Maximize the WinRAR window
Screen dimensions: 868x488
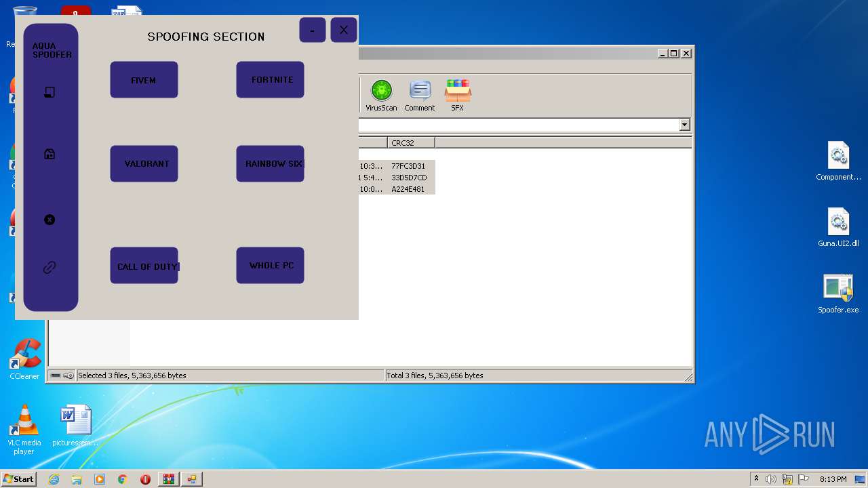coord(674,53)
